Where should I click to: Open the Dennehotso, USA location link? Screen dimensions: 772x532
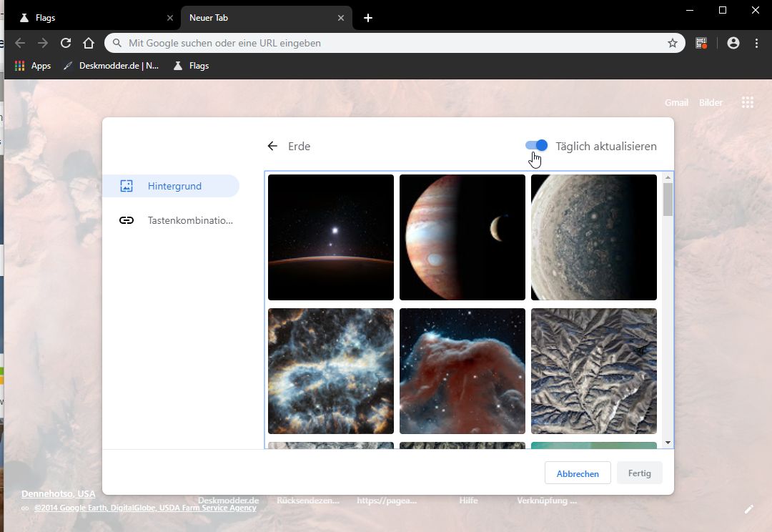(x=59, y=493)
